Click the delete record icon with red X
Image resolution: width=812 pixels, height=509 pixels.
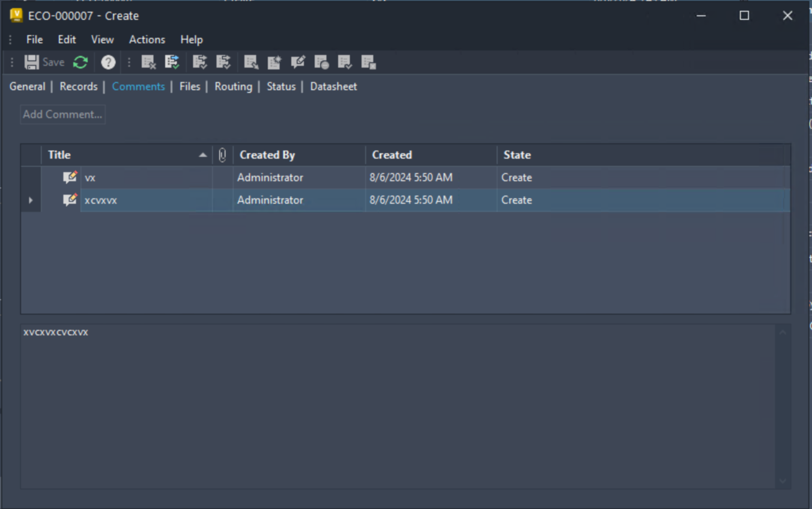tap(148, 62)
